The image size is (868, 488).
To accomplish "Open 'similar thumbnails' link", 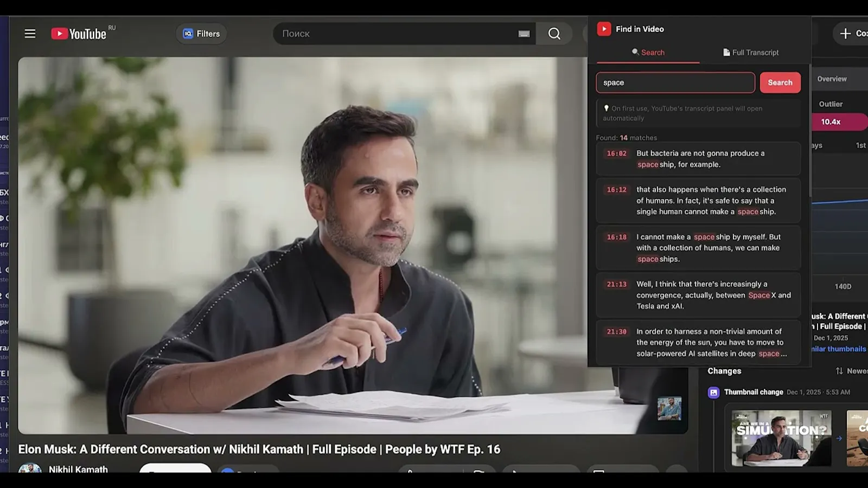I will pyautogui.click(x=839, y=349).
